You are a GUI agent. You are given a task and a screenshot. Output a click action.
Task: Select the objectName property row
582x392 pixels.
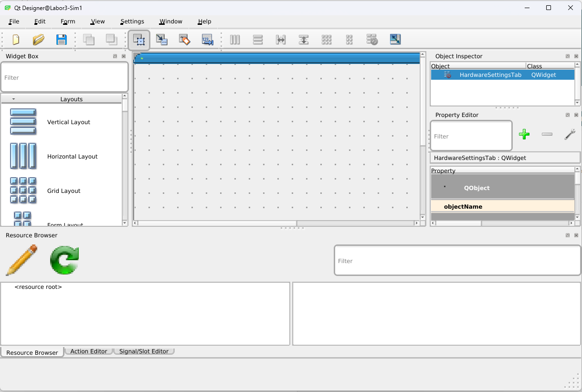click(502, 207)
